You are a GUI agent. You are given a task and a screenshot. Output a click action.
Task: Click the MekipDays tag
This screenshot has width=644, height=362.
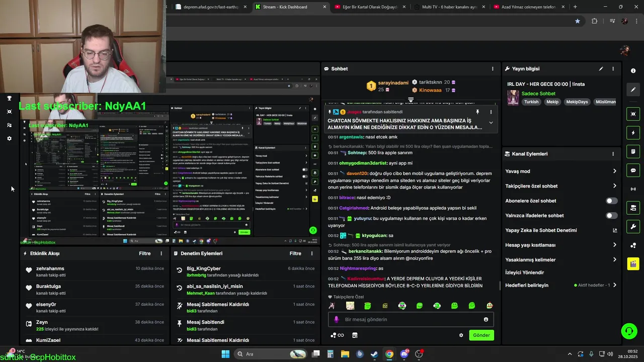pos(577,102)
